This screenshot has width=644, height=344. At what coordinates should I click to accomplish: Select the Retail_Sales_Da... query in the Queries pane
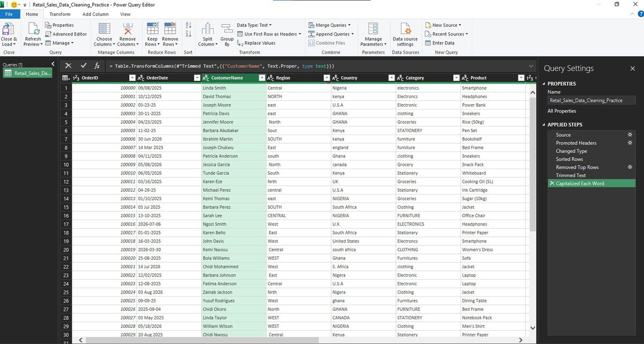28,73
